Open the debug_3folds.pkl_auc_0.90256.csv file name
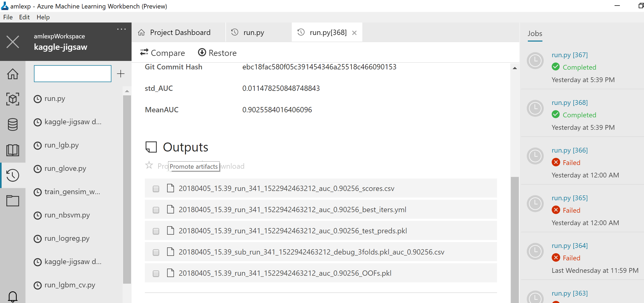The image size is (644, 303). point(311,252)
